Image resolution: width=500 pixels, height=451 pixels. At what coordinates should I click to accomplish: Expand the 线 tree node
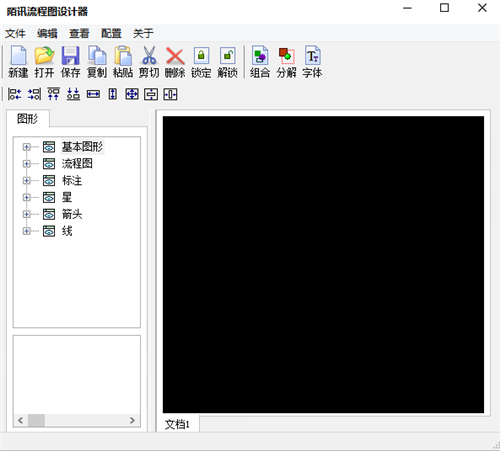pos(26,231)
